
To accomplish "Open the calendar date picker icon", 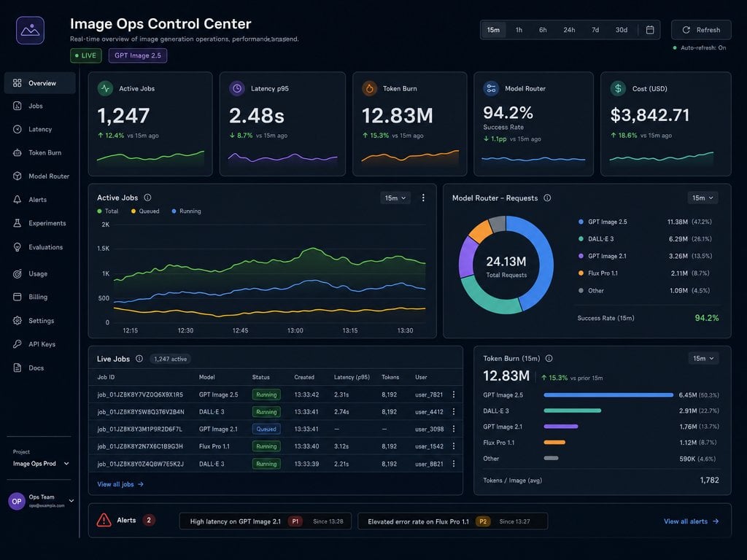I will [x=649, y=30].
